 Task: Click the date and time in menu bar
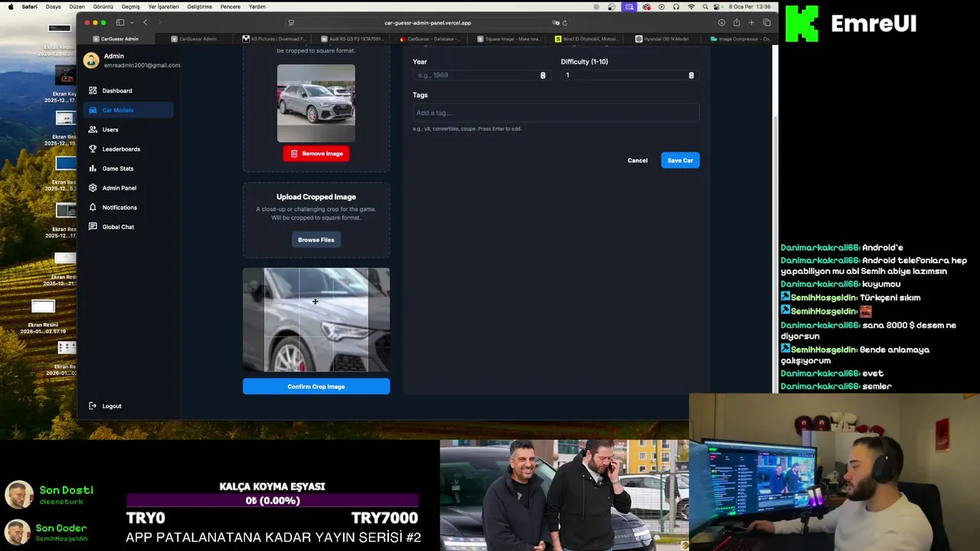(750, 7)
